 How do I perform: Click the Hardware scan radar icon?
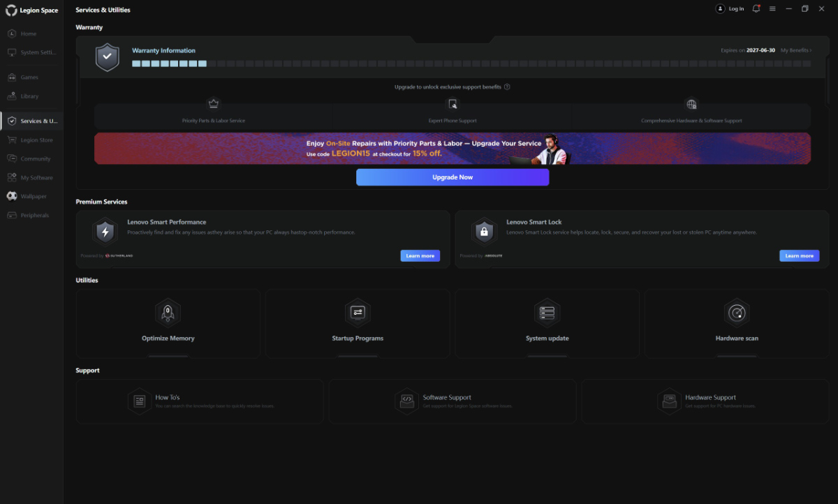coord(737,313)
